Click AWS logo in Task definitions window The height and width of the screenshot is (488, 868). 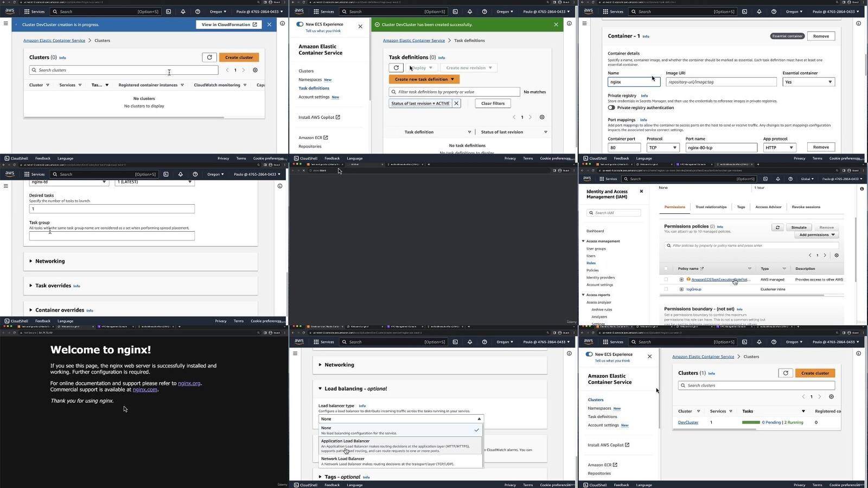point(299,11)
